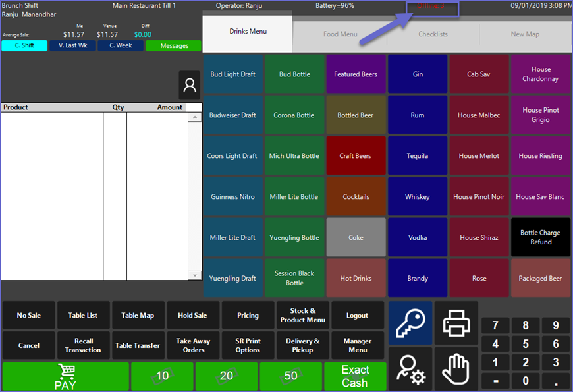The height and width of the screenshot is (392, 573).
Task: Click the key lock icon button
Action: (x=410, y=323)
